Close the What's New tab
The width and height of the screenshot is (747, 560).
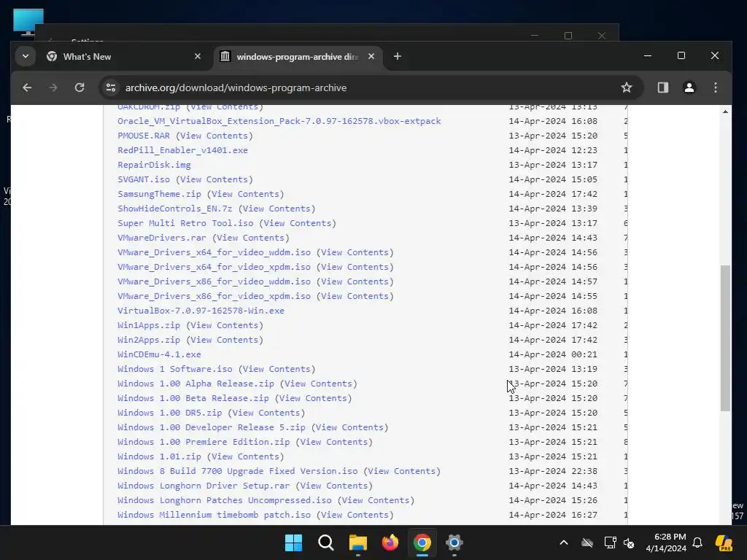(x=198, y=57)
